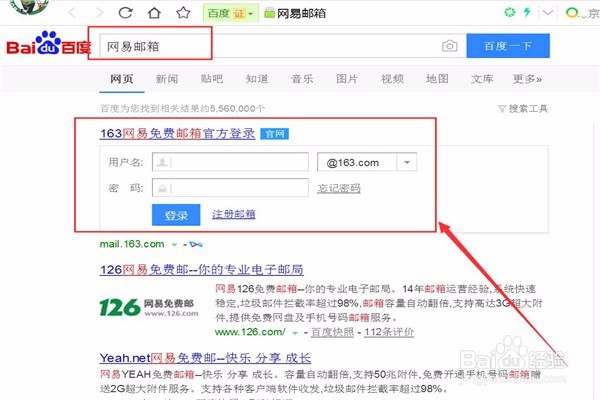The image size is (600, 400).
Task: Open the 百度 证 site certificate dropdown
Action: tap(231, 13)
